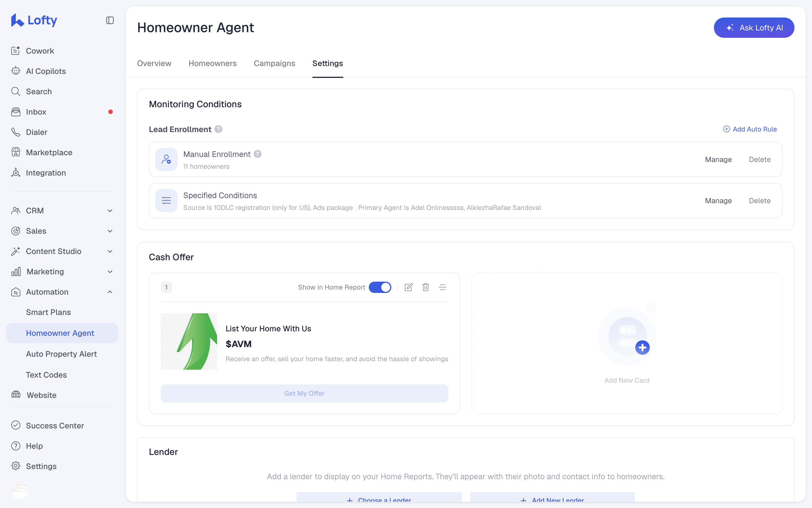Image resolution: width=812 pixels, height=508 pixels.
Task: Expand the Sales menu chevron
Action: [110, 231]
